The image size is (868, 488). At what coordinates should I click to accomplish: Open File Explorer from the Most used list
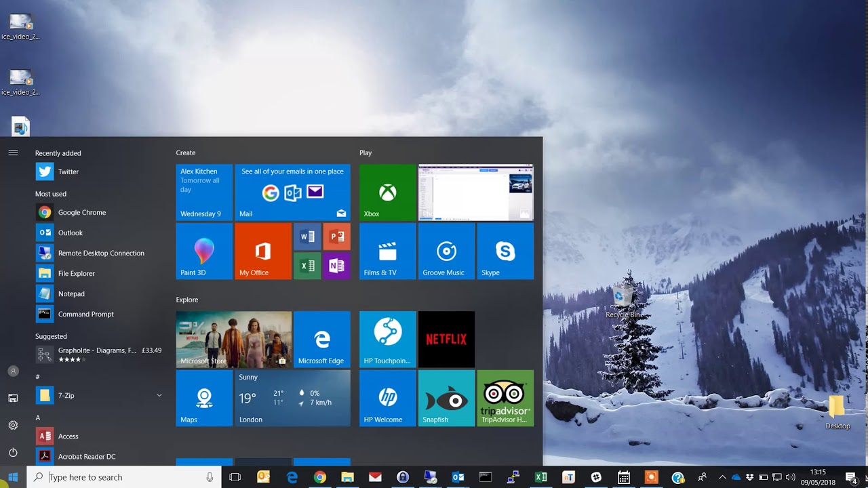[98, 273]
